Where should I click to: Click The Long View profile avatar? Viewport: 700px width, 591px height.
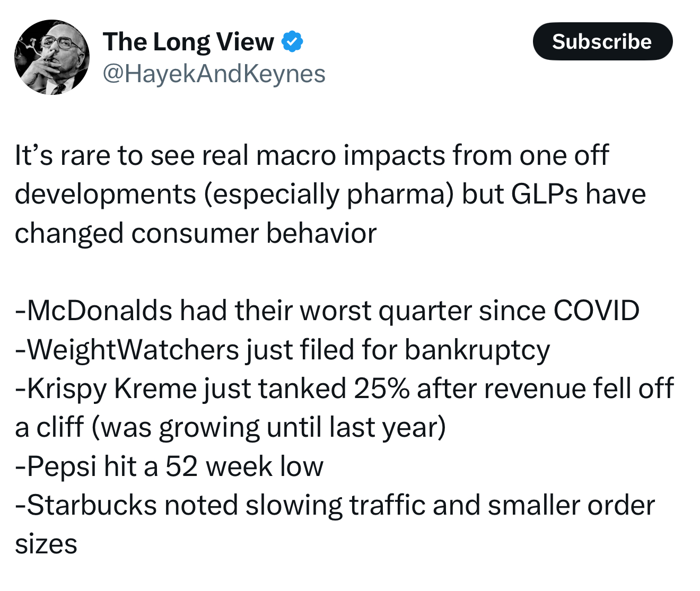[x=52, y=57]
